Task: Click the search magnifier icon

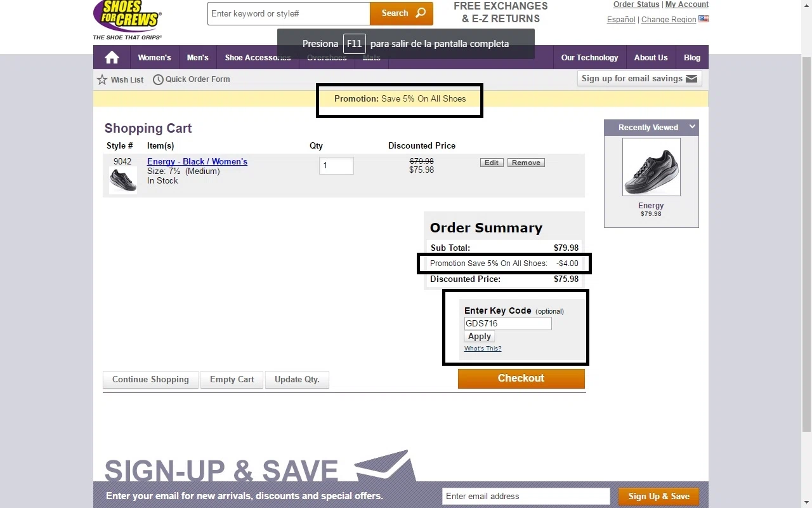Action: point(421,13)
